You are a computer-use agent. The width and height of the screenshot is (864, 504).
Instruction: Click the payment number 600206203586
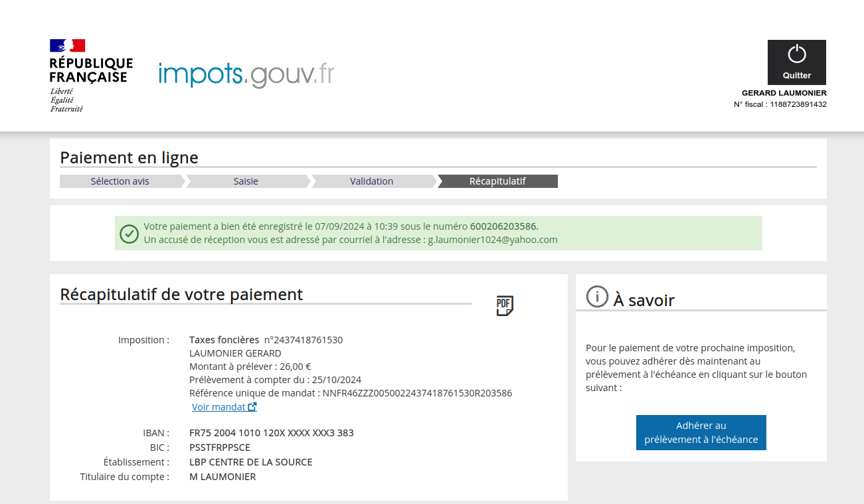click(503, 226)
